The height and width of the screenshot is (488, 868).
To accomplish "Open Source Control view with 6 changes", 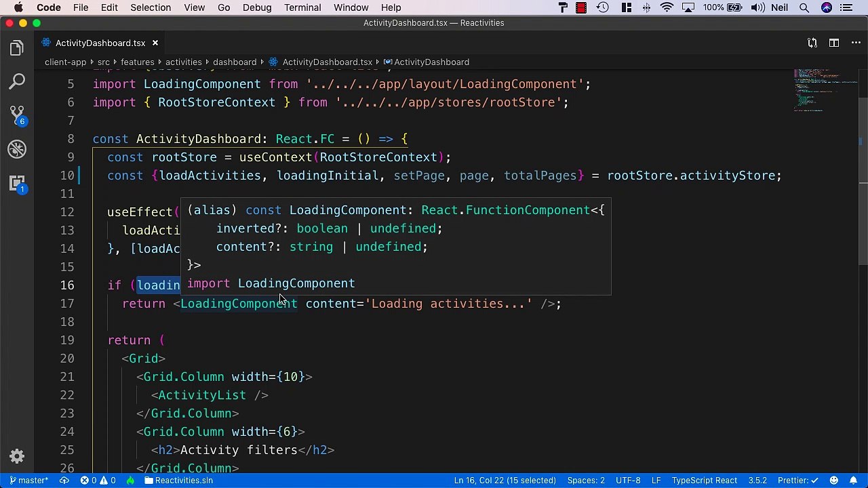I will 17,115.
